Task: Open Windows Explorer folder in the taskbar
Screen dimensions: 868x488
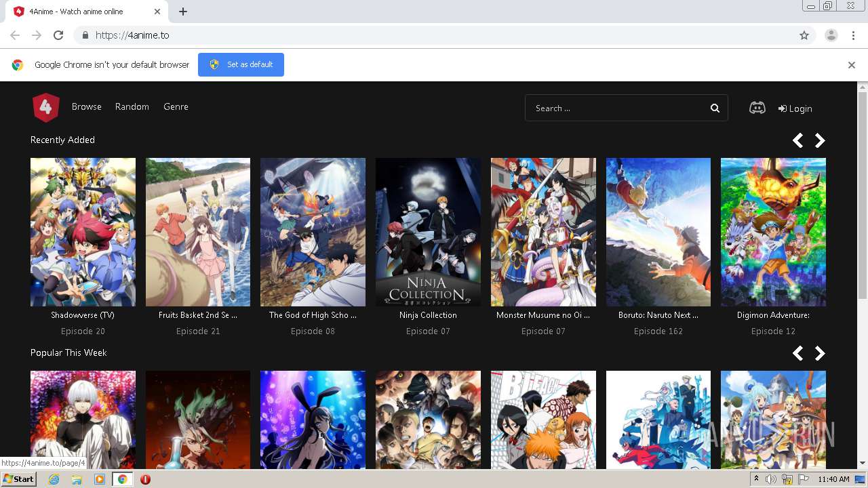Action: 77,479
